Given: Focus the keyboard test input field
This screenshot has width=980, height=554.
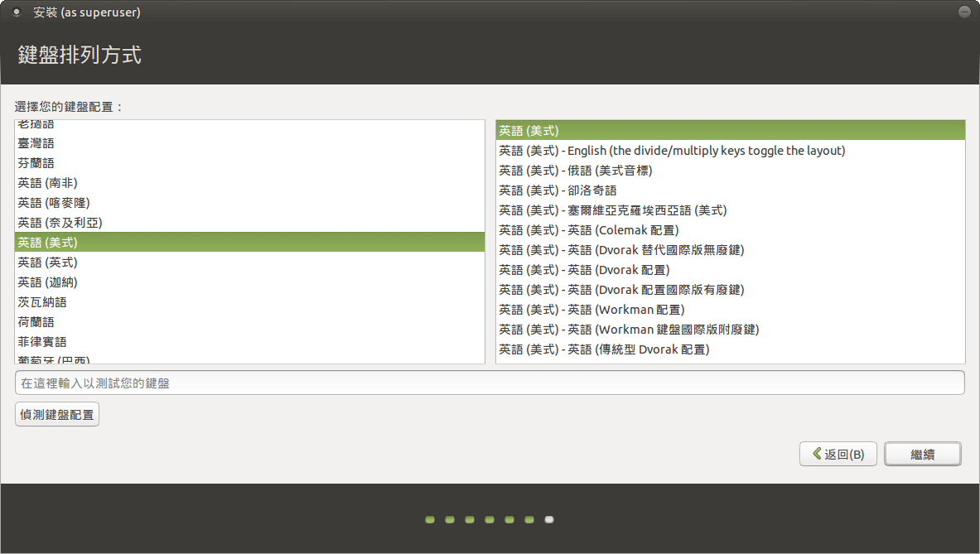Looking at the screenshot, I should [489, 383].
